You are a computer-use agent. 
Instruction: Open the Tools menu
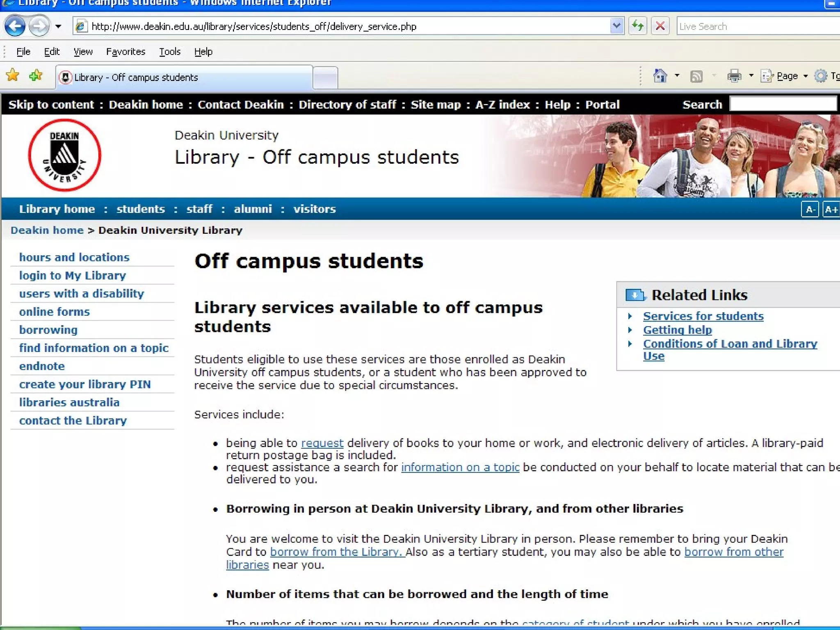click(169, 52)
